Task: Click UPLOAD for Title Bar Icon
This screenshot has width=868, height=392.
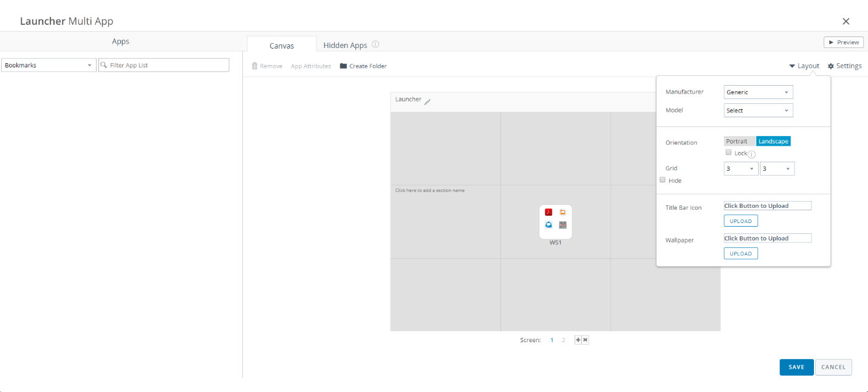Action: click(741, 221)
